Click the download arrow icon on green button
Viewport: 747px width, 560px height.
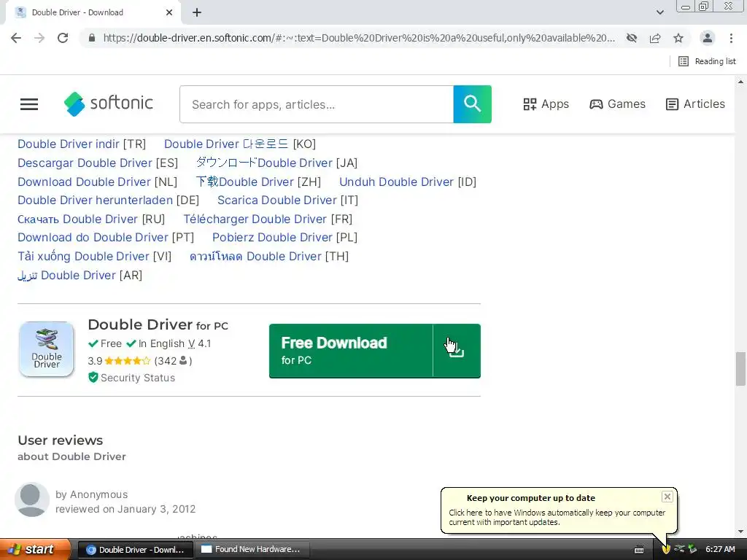click(x=457, y=351)
